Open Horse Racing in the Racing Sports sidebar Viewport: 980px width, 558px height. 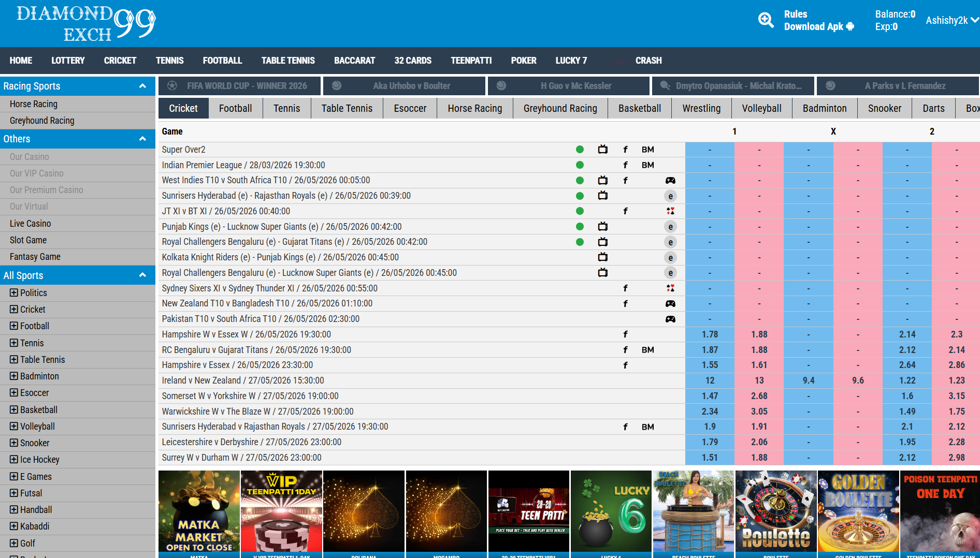pyautogui.click(x=78, y=104)
